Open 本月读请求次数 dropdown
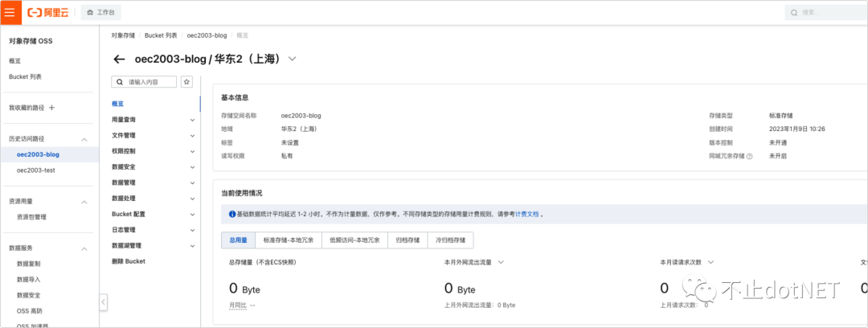Image resolution: width=868 pixels, height=328 pixels. [710, 262]
